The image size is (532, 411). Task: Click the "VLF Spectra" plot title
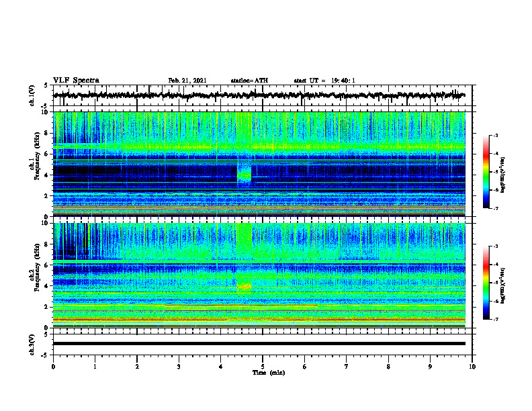76,81
